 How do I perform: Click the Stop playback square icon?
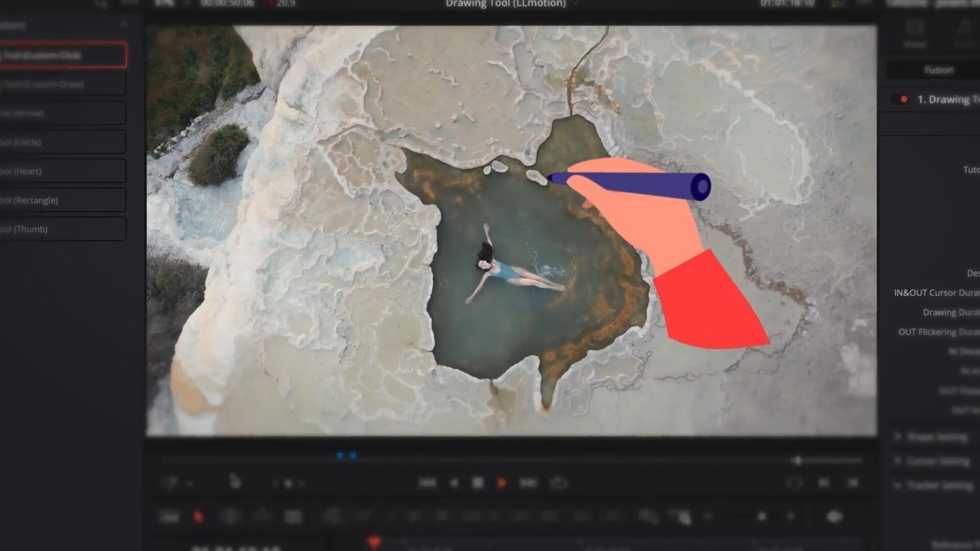pyautogui.click(x=478, y=483)
